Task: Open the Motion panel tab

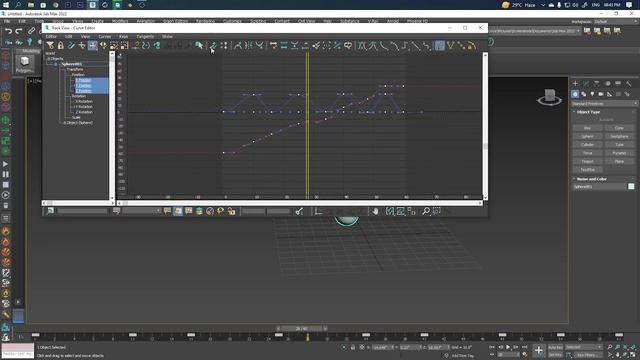Action: coord(607,83)
